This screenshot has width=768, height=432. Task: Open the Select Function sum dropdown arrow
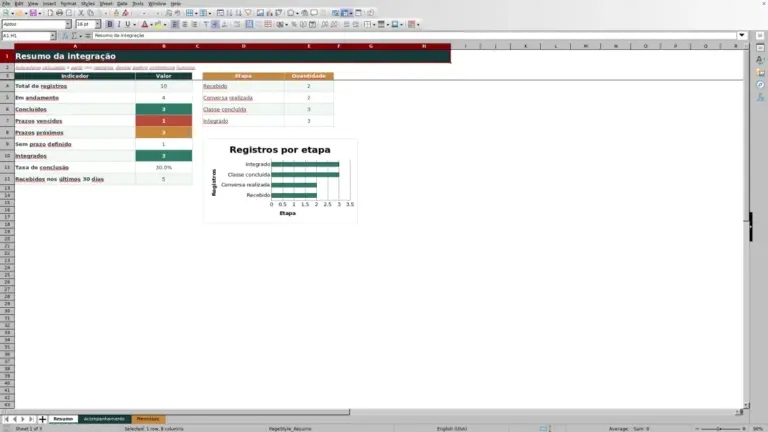(81, 36)
